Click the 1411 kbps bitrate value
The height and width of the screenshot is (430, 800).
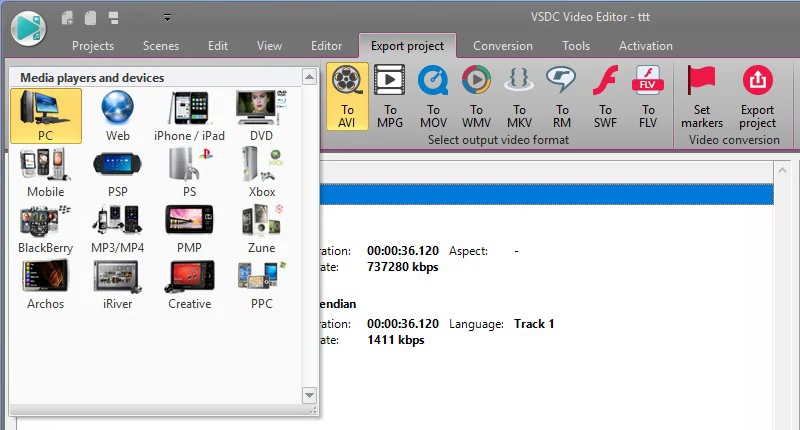[395, 340]
